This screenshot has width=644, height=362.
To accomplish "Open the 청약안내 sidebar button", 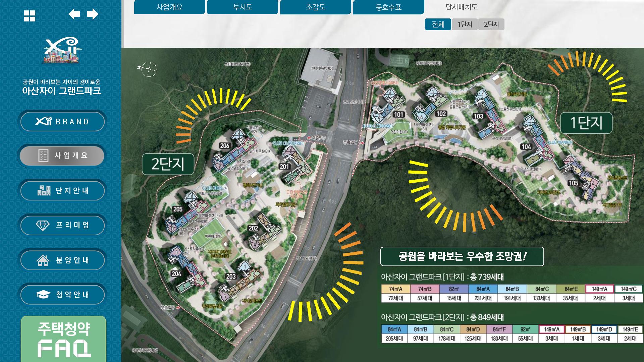I will [62, 295].
